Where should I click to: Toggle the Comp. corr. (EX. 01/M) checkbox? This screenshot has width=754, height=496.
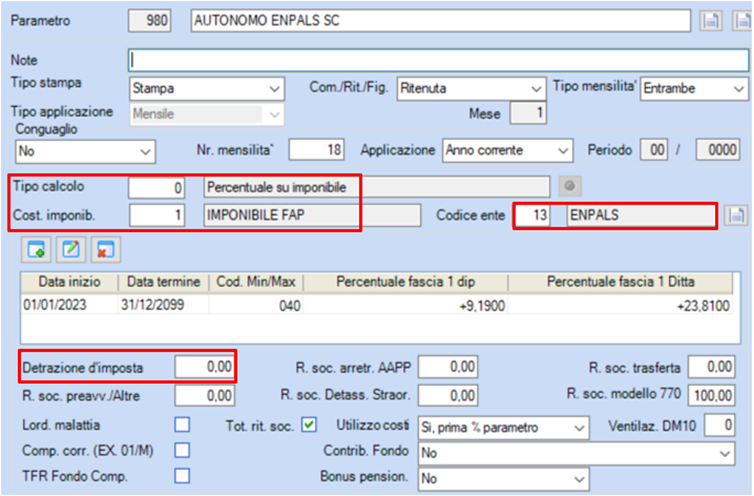coord(182,451)
